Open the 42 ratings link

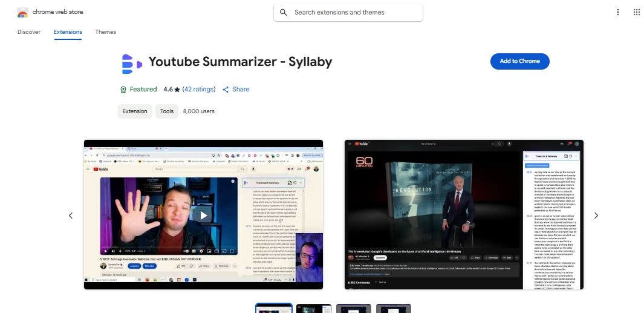[x=199, y=89]
